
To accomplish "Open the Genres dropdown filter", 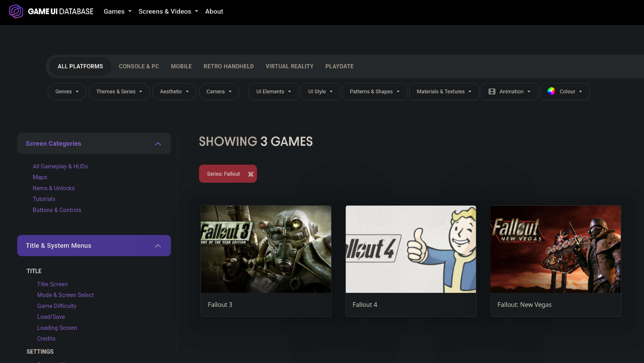I will pyautogui.click(x=67, y=92).
